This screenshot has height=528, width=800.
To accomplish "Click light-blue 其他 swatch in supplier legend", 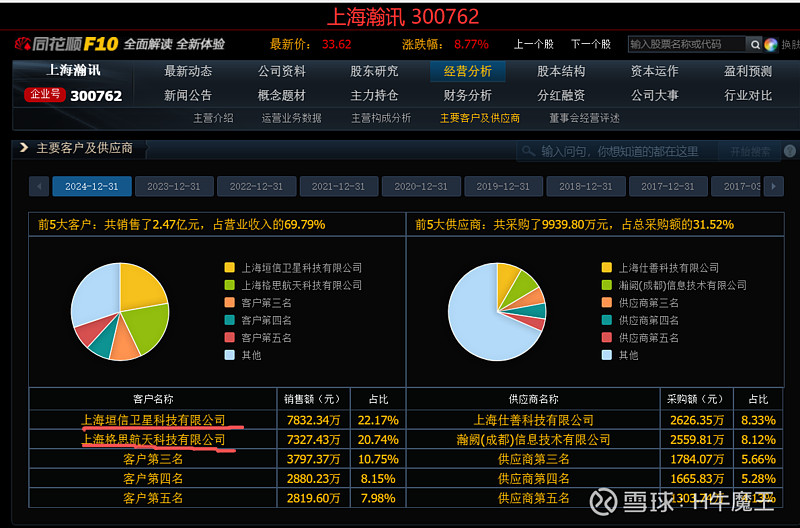I will click(x=607, y=355).
